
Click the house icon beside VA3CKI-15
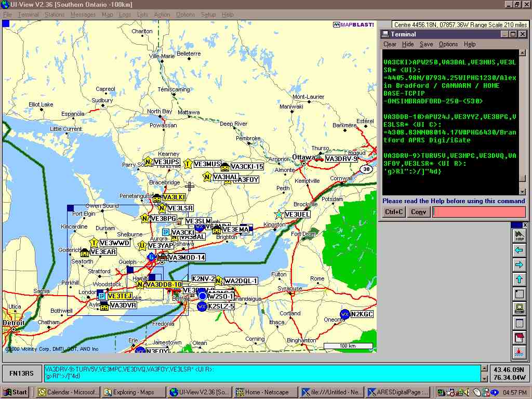pyautogui.click(x=224, y=167)
